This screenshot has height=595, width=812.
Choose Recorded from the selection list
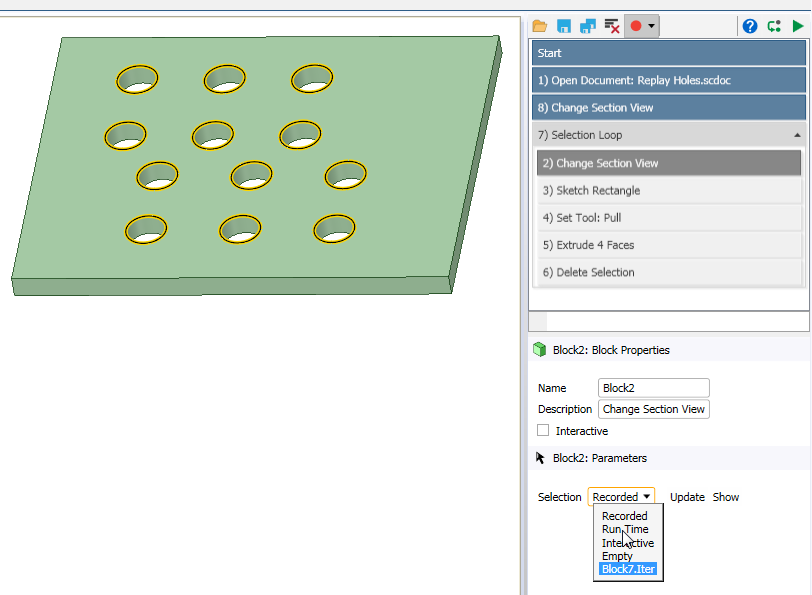(x=624, y=516)
